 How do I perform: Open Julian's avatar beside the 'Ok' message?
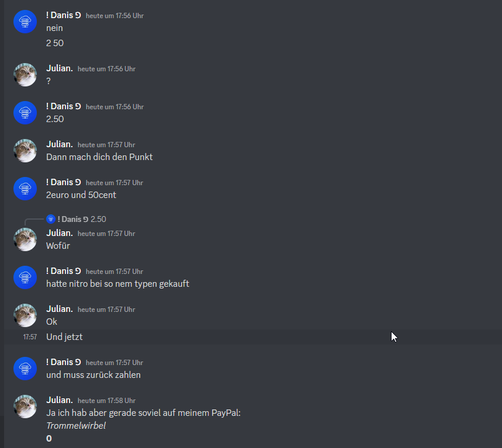click(x=25, y=315)
